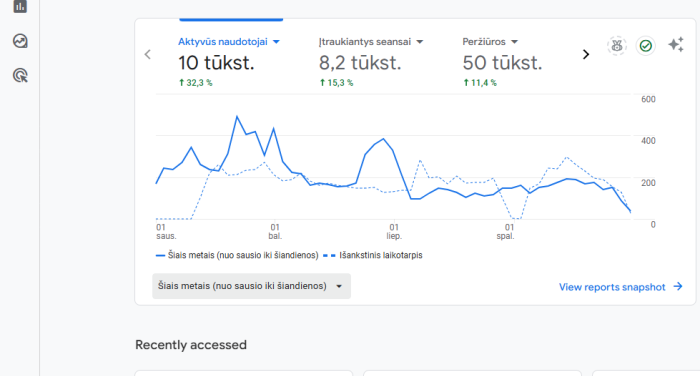
Task: Select the 8,2 tūkst. engaged sessions tab
Action: click(x=360, y=63)
